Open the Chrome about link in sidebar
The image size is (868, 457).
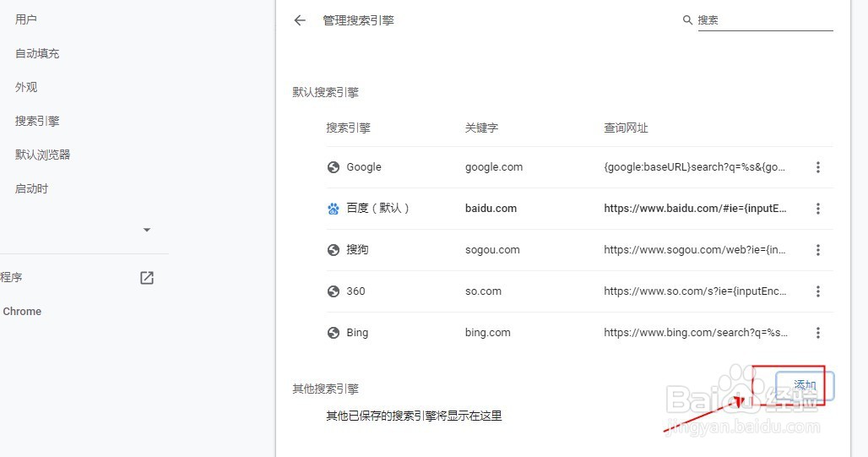[22, 312]
